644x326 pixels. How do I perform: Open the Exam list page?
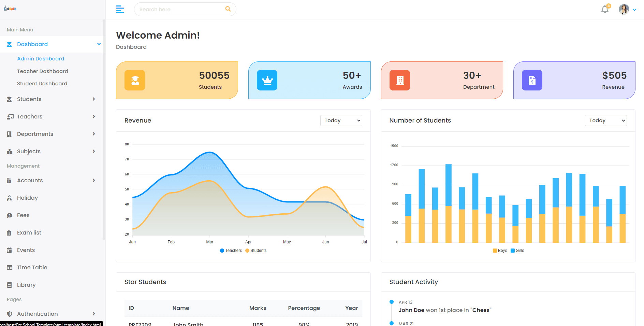coord(29,232)
